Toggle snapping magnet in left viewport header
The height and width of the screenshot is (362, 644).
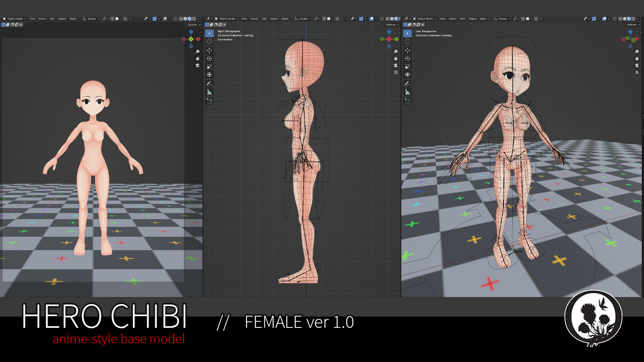point(112,19)
